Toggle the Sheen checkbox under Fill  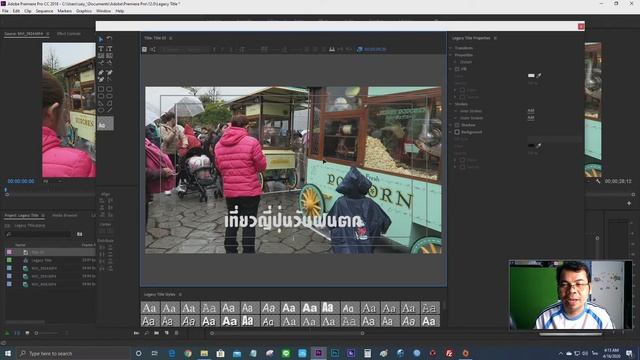point(462,90)
